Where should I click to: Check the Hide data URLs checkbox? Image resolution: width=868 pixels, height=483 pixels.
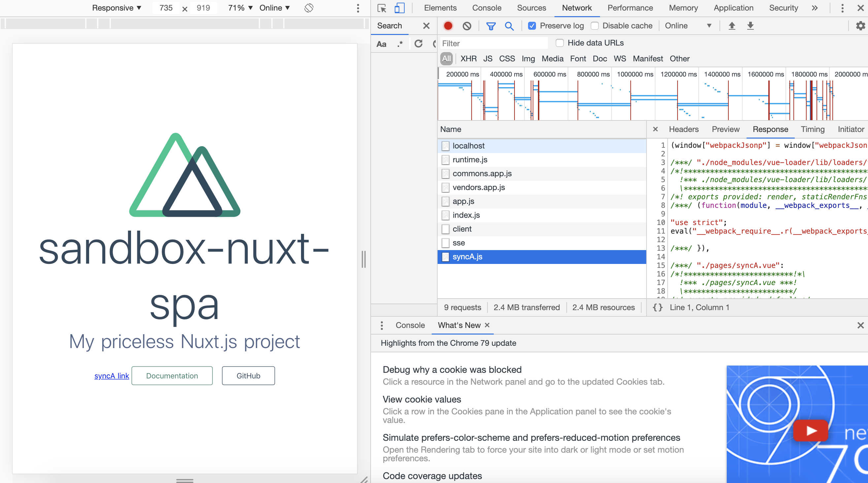coord(560,43)
